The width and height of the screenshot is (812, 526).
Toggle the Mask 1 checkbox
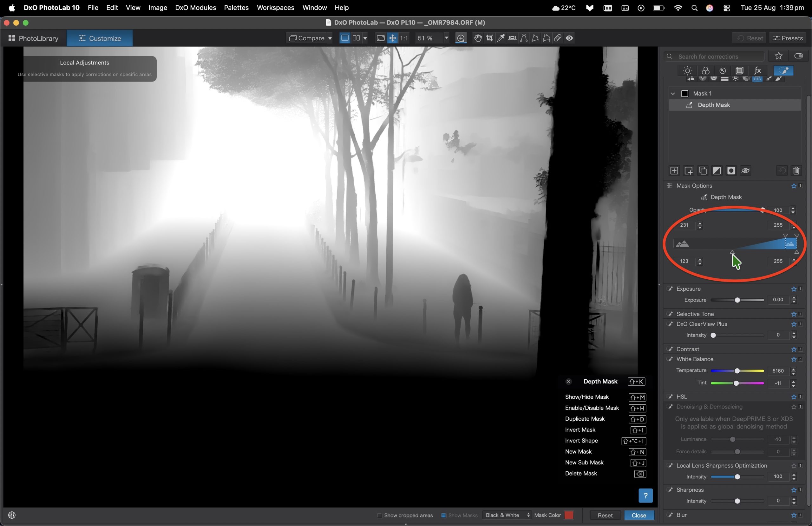click(x=685, y=94)
